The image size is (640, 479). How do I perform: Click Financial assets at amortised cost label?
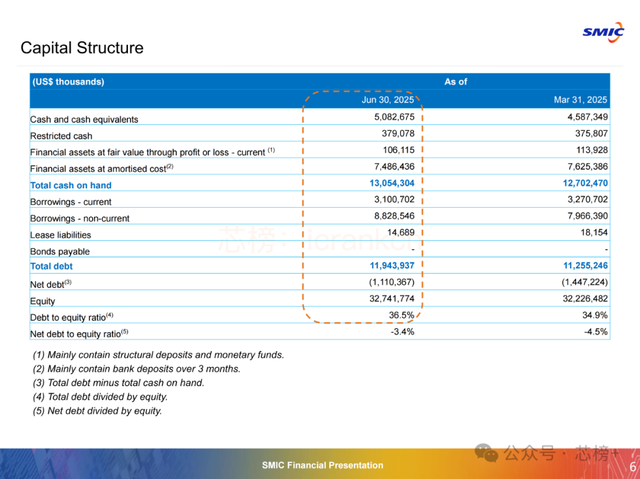point(102,169)
